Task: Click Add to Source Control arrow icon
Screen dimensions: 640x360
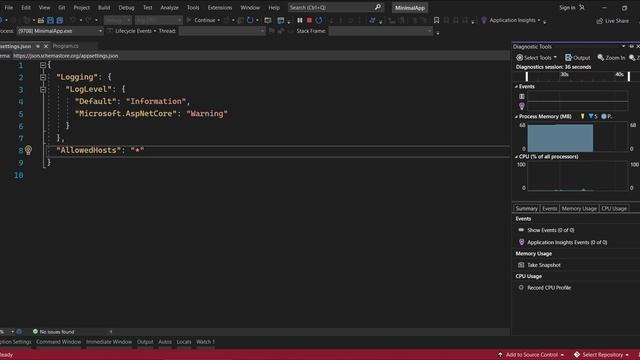Action: click(500, 355)
